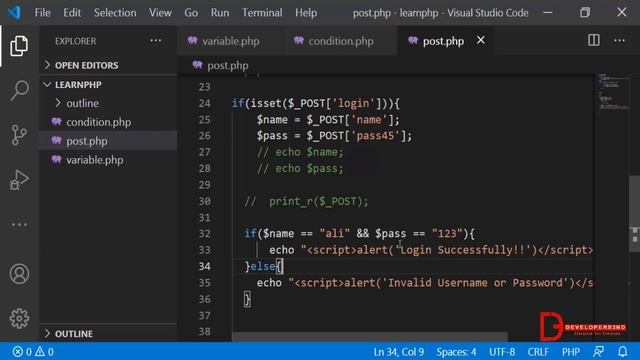Change end of line sequence CRLF
The image size is (640, 360).
point(538,352)
